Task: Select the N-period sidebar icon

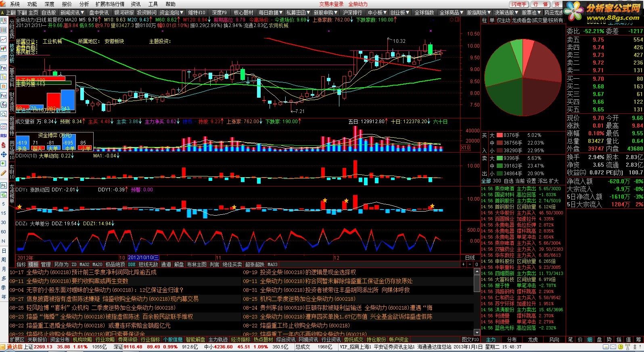Action: 4,241
